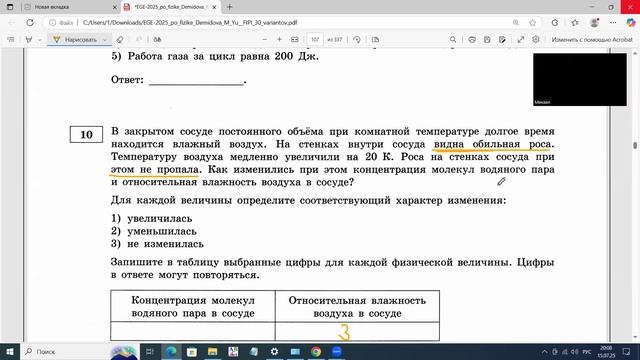Open the read aloud tool
Image resolution: width=640 pixels, height=360 pixels.
[x=157, y=40]
